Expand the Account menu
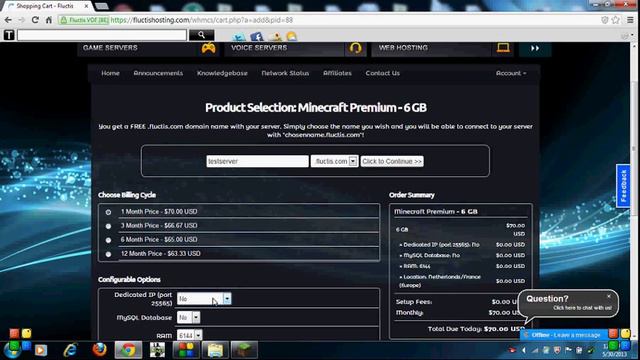Viewport: 640px width, 360px height. [x=511, y=73]
